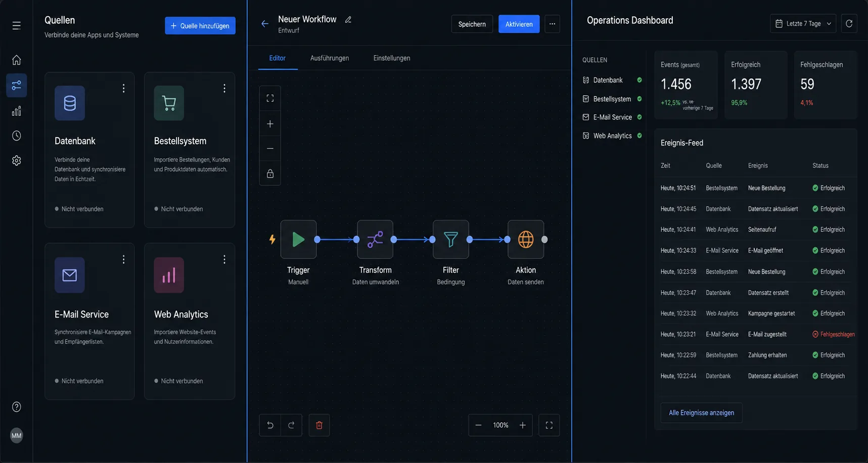Click the Fehlgeschlagen stats card

click(x=826, y=85)
